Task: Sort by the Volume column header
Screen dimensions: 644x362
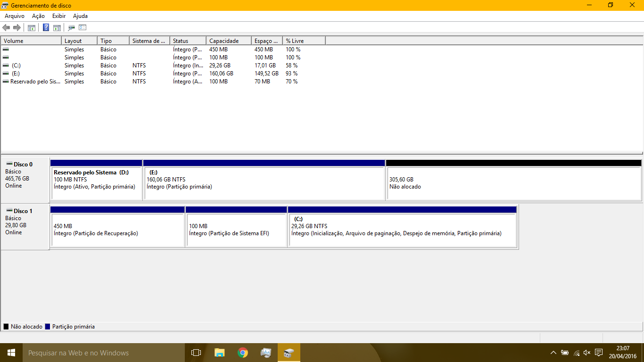Action: pos(31,41)
